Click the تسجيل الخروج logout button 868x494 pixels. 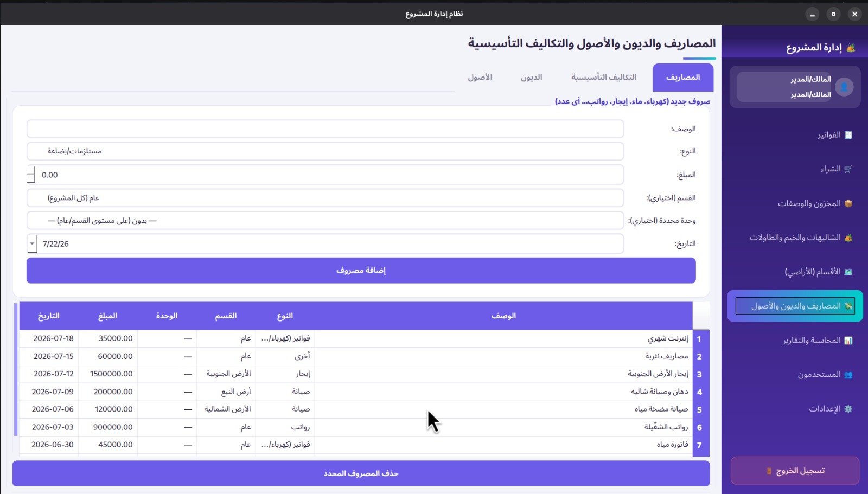[x=795, y=471]
